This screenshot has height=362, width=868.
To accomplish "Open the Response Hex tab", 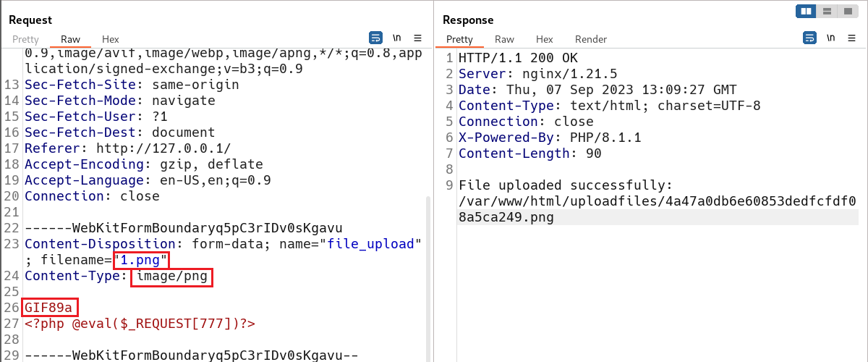I will coord(545,39).
